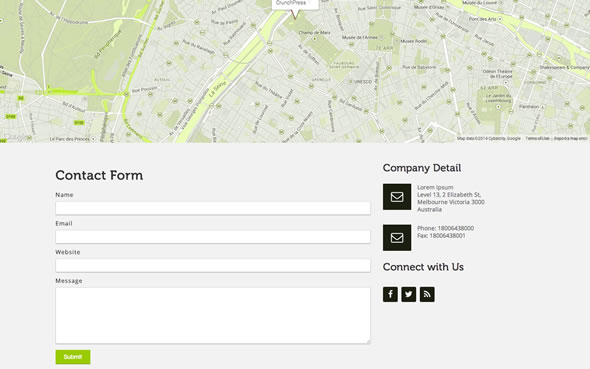Click the Odéon Théâtre de l'Europe label
Viewport: 590px width, 369px height.
[x=497, y=74]
